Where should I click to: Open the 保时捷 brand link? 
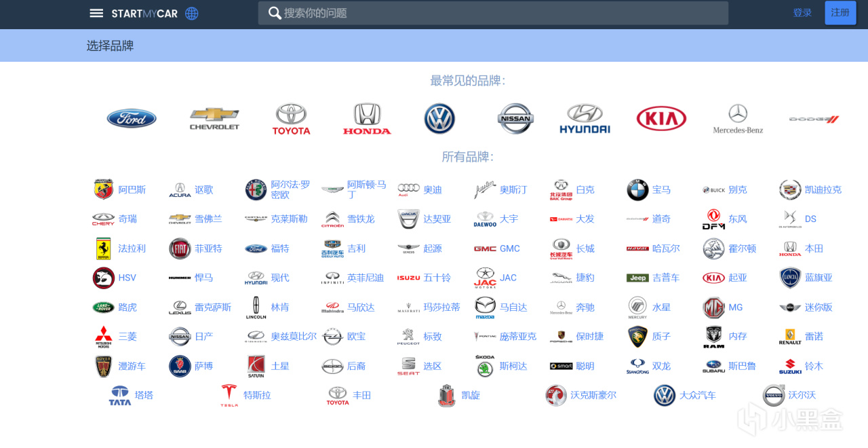(x=590, y=337)
